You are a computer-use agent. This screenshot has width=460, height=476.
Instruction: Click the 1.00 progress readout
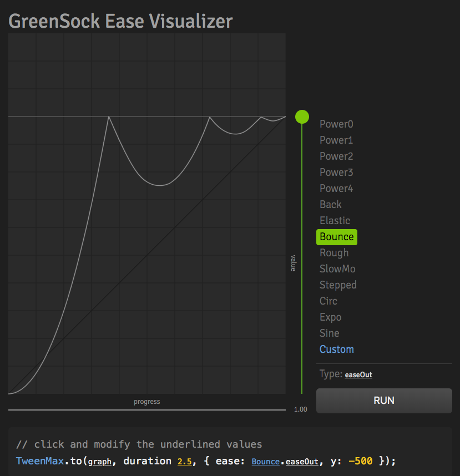pos(301,409)
